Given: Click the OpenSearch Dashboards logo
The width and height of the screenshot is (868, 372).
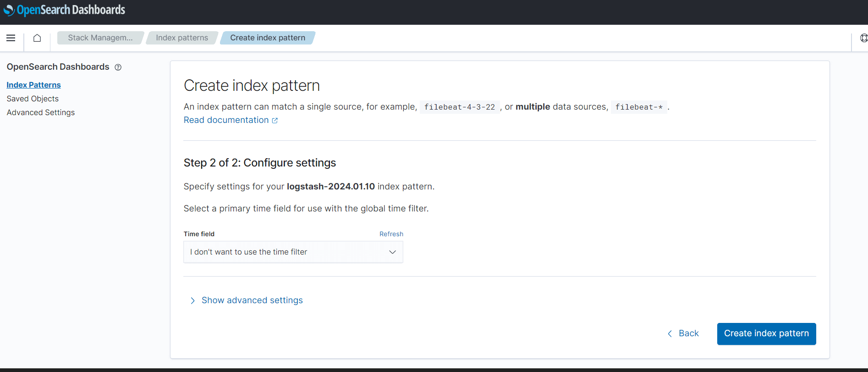Looking at the screenshot, I should coord(64,10).
